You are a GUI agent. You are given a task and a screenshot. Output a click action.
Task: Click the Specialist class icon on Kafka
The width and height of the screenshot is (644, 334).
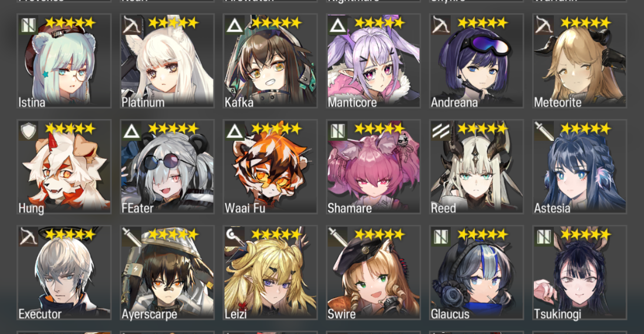pos(235,25)
